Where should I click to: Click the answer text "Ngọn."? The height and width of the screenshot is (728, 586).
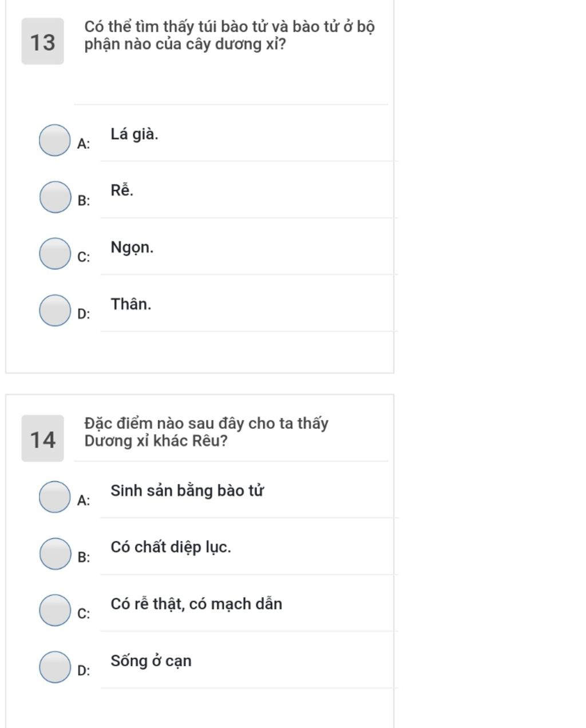(132, 248)
